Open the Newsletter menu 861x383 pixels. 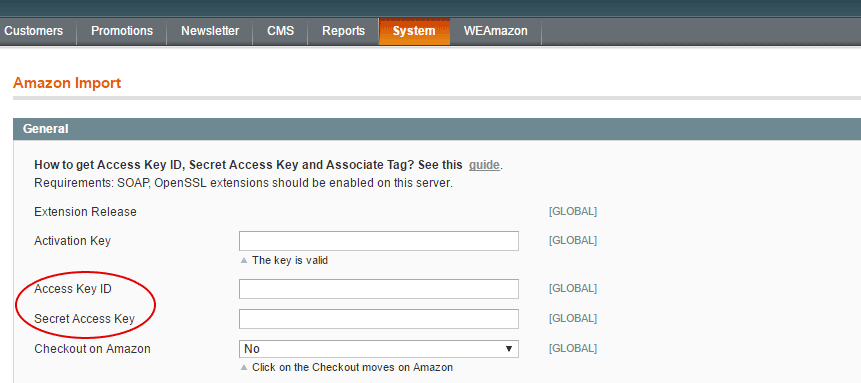tap(210, 31)
